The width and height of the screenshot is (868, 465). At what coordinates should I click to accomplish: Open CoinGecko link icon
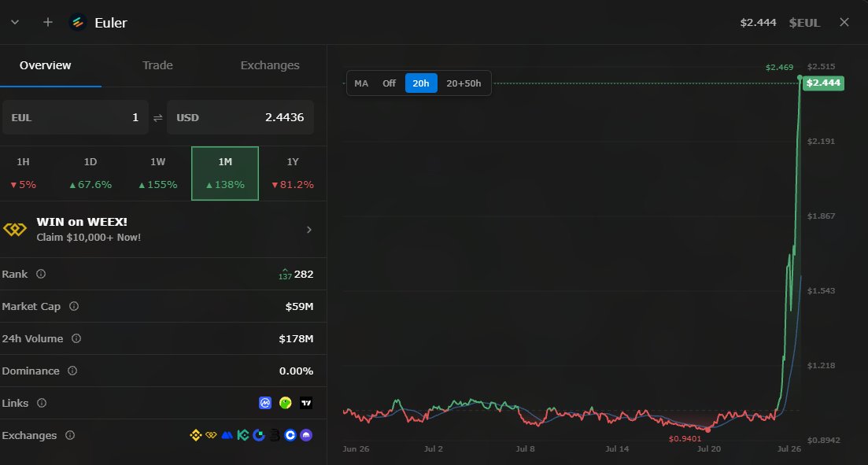coord(286,403)
